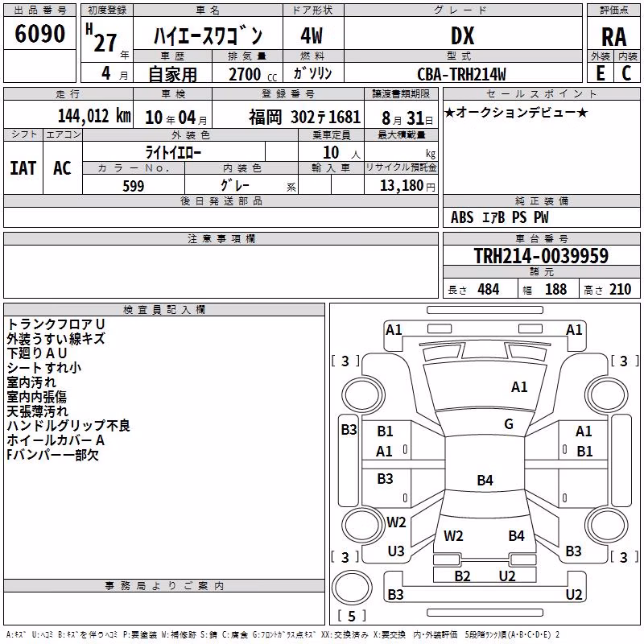The image size is (644, 644).
Task: Click windshield mark G on car diagram
Action: tap(509, 424)
